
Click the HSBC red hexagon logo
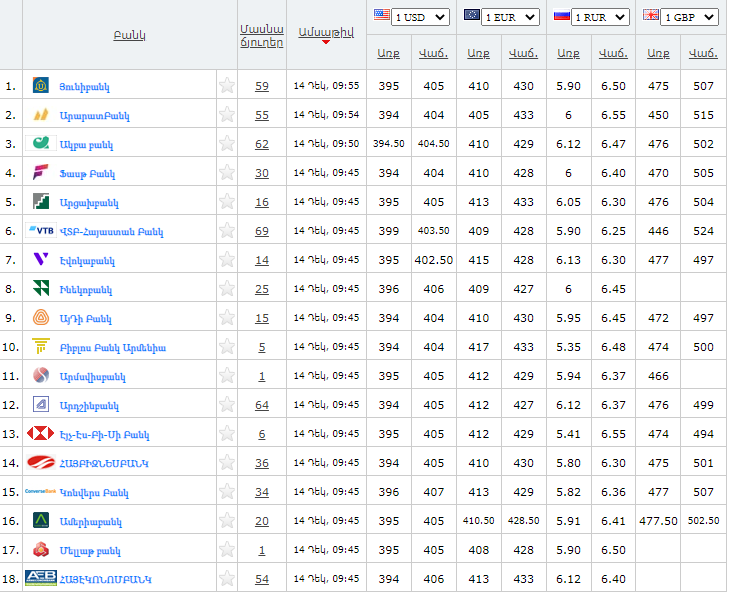click(41, 434)
